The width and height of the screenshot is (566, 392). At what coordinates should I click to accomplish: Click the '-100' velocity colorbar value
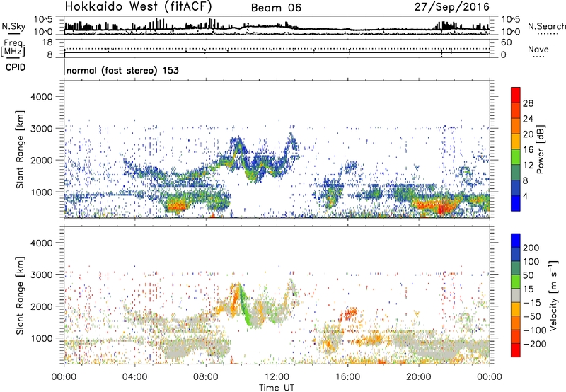[x=535, y=330]
